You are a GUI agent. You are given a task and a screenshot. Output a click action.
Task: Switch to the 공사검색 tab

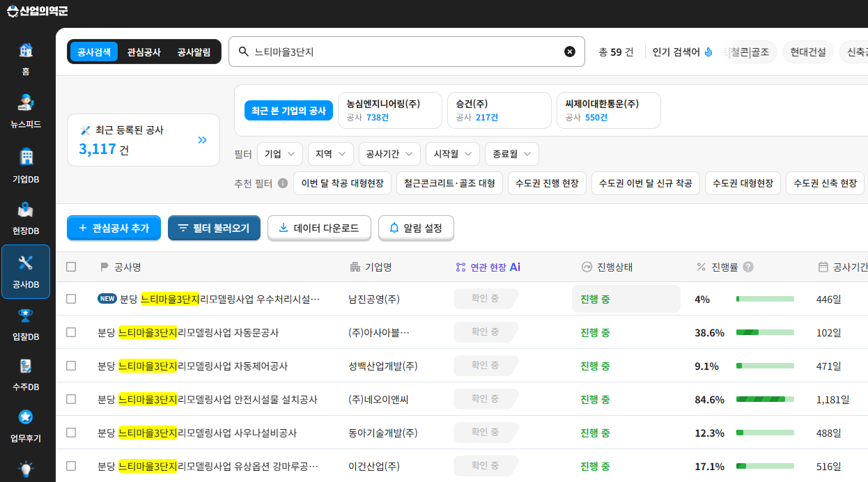[94, 52]
